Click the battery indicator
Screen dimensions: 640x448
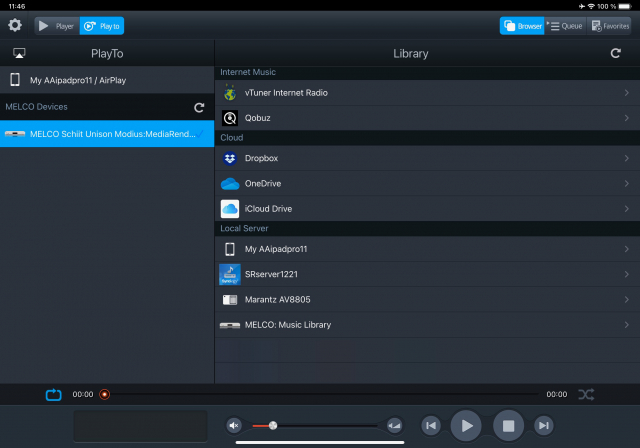click(625, 6)
